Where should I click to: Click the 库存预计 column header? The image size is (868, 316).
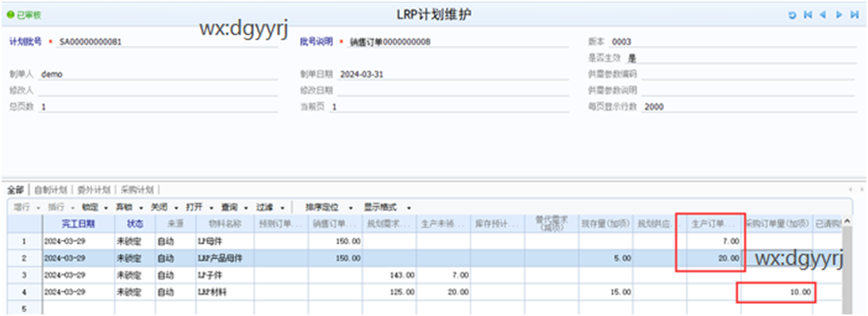tap(498, 224)
